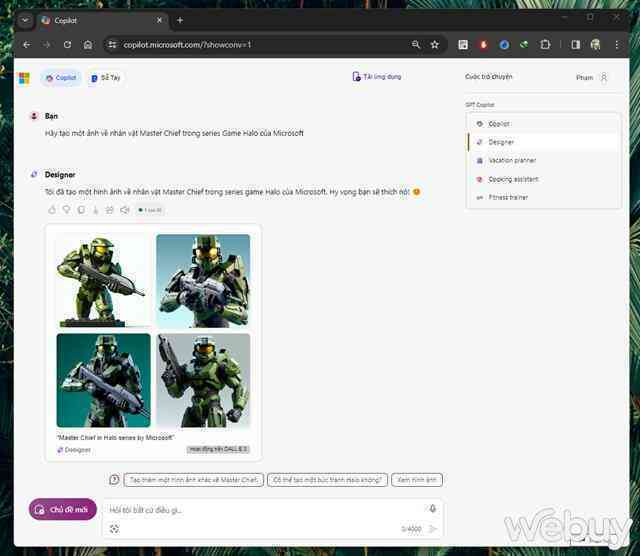
Task: Click the save extension icon in toolbar
Action: [463, 44]
